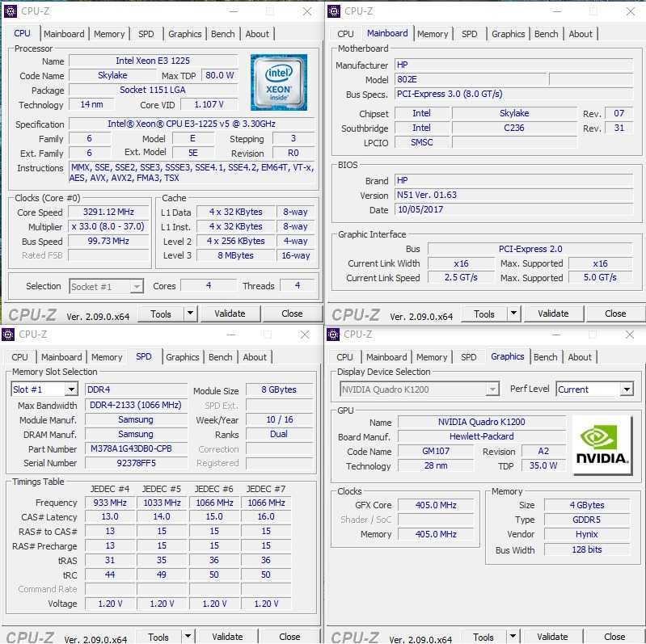The image size is (646, 644).
Task: Minimize the SPD CPU-Z window
Action: tap(231, 335)
